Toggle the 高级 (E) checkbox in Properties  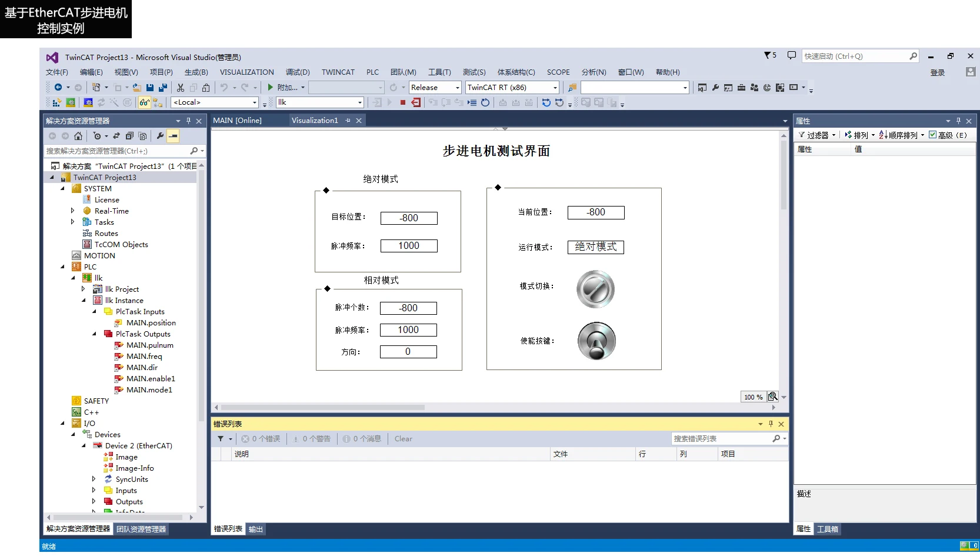point(933,135)
